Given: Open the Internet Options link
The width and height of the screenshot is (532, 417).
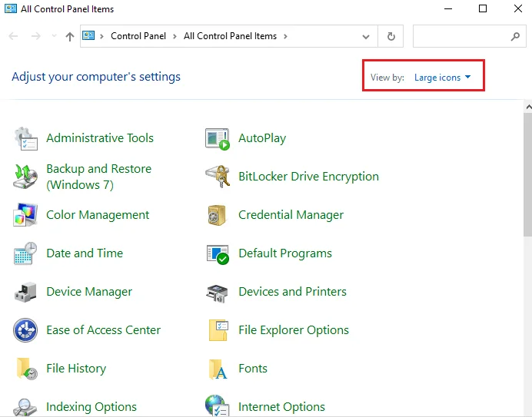Looking at the screenshot, I should coord(281,407).
